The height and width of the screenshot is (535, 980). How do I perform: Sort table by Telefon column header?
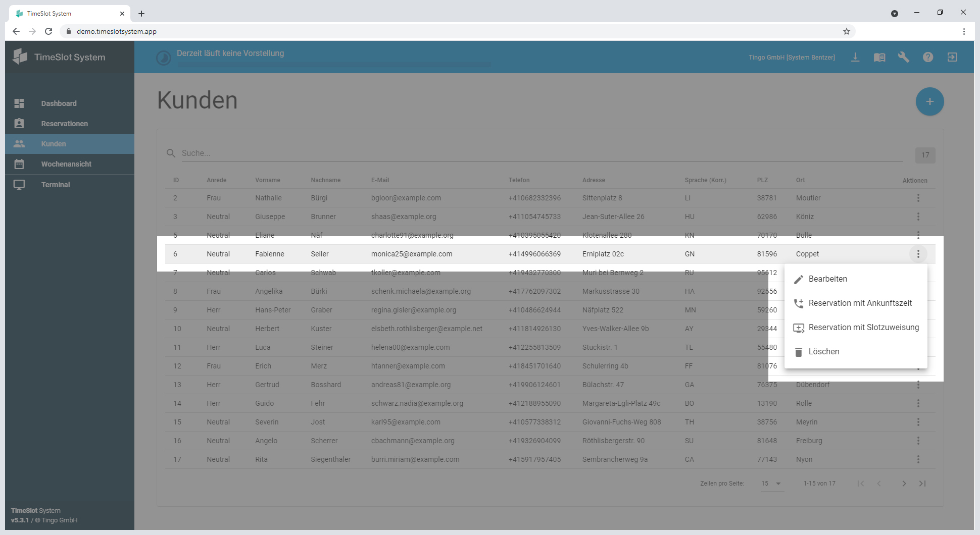coord(519,180)
